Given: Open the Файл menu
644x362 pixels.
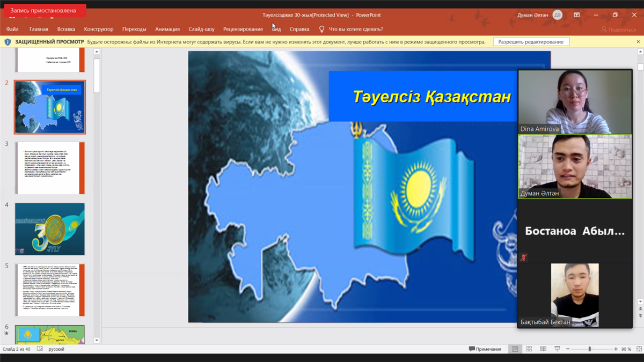Looking at the screenshot, I should [12, 29].
